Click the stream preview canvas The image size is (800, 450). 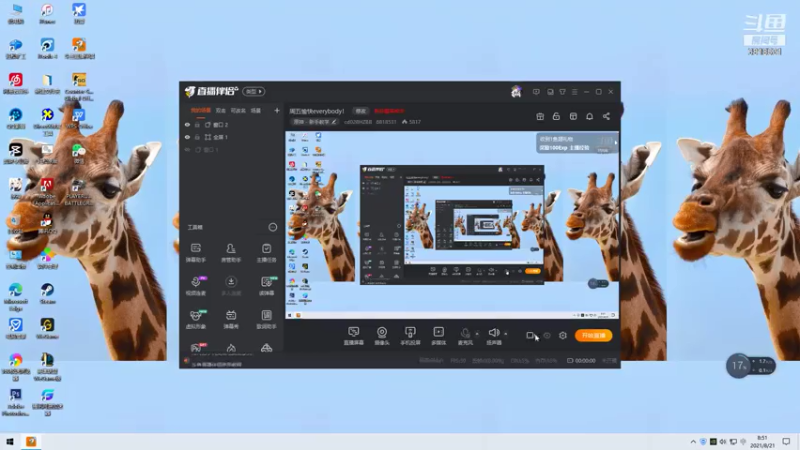click(452, 225)
